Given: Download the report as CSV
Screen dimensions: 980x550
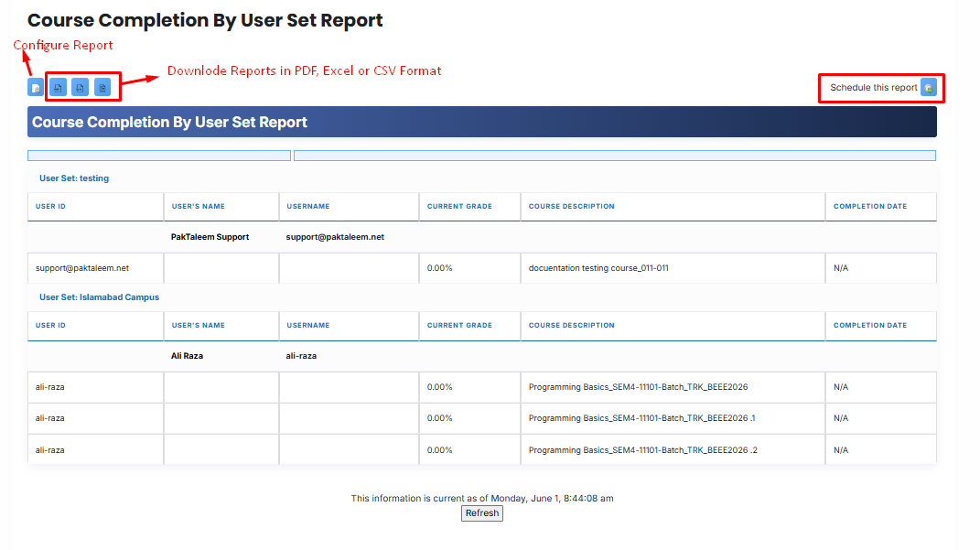Looking at the screenshot, I should click(x=102, y=88).
